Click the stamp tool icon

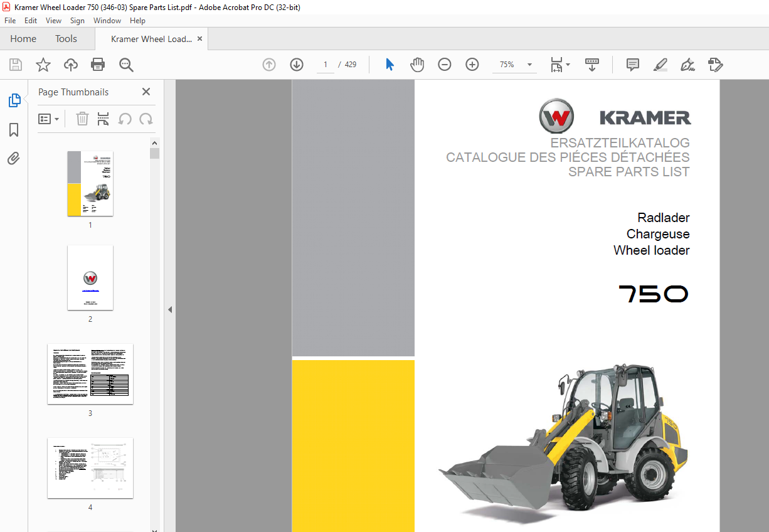click(x=716, y=65)
